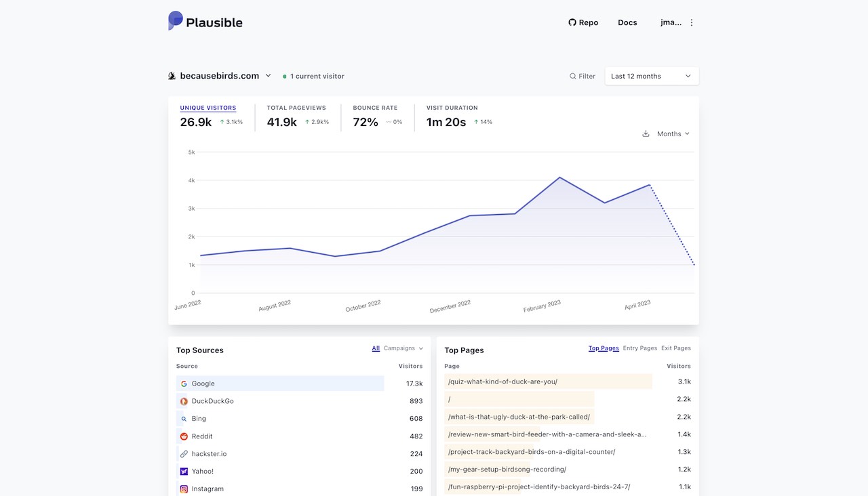Switch to Top Pages tab
Viewport: 868px width, 496px height.
604,348
